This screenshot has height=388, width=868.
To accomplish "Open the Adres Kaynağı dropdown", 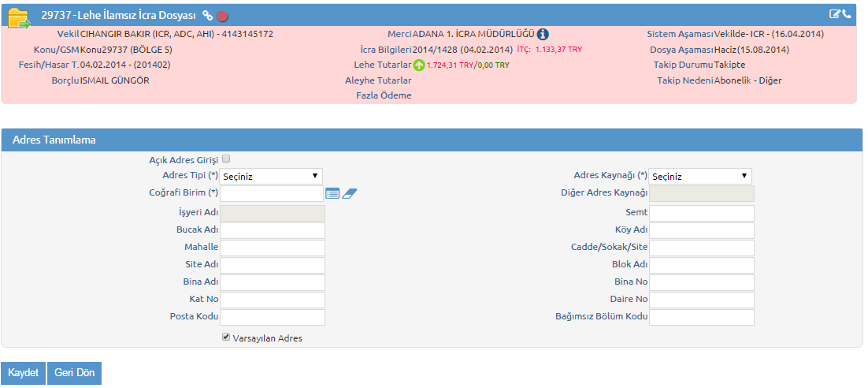I will [700, 177].
